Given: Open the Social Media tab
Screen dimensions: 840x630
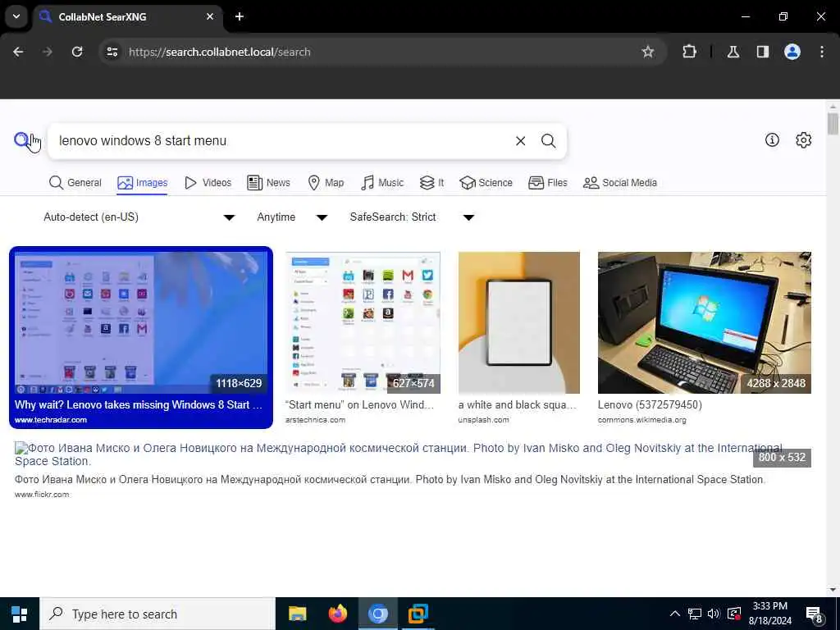Looking at the screenshot, I should pyautogui.click(x=620, y=183).
